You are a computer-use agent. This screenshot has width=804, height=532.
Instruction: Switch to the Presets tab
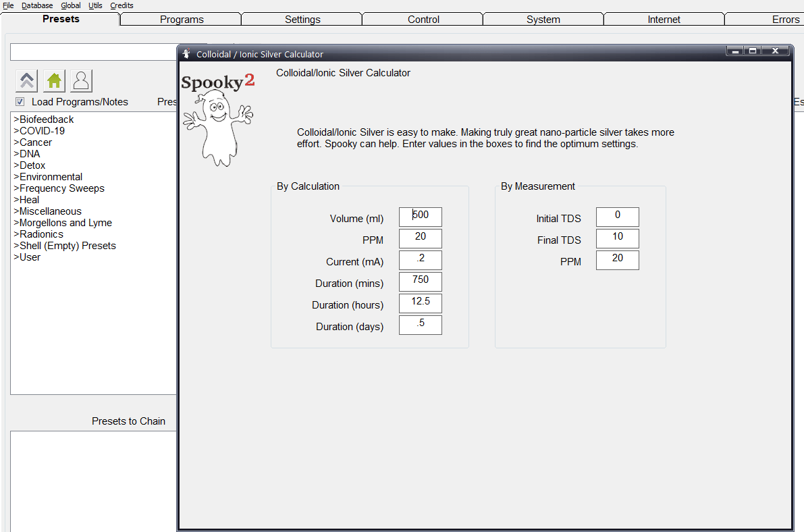tap(61, 19)
